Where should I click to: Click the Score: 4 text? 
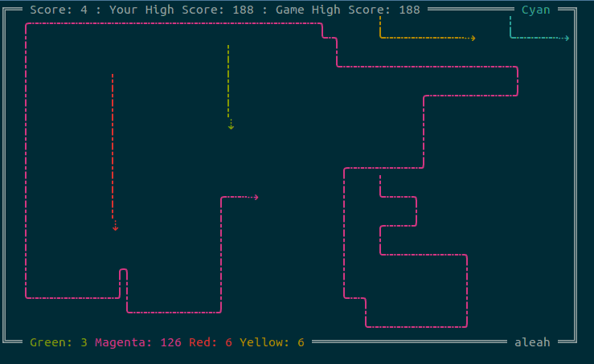click(x=59, y=10)
